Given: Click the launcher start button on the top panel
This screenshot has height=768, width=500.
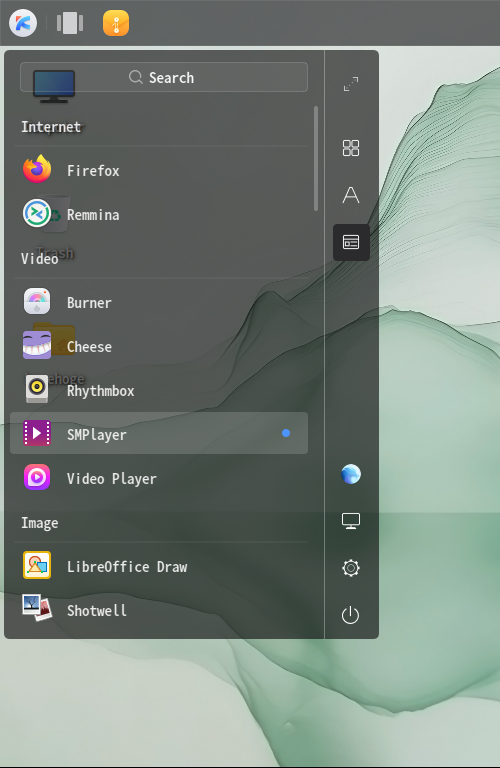Looking at the screenshot, I should coord(23,23).
